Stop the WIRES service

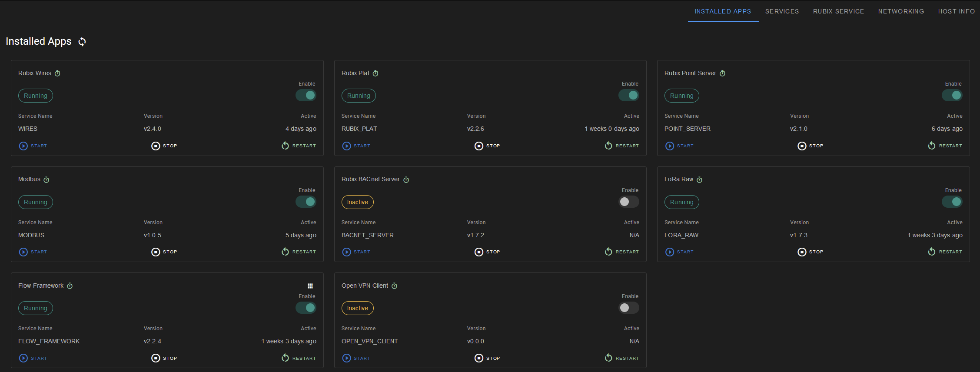coord(164,146)
